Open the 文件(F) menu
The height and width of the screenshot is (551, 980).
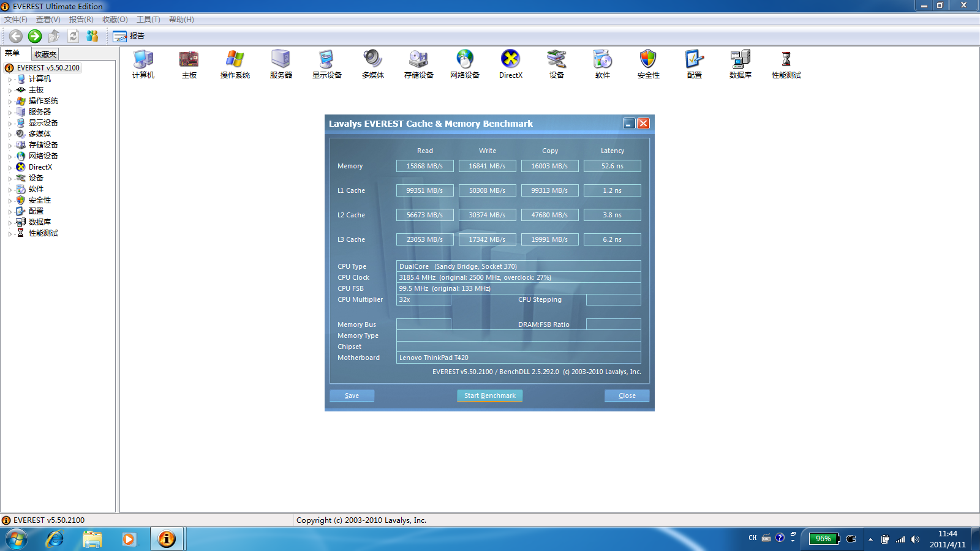click(16, 20)
